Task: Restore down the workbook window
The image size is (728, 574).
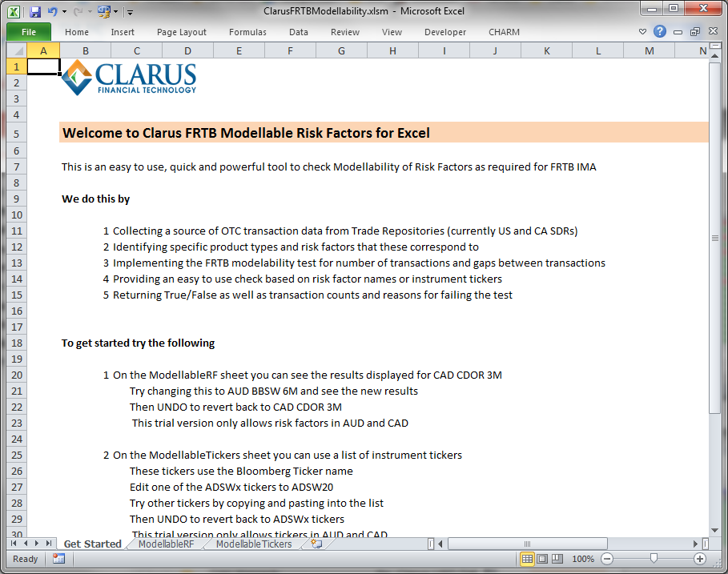Action: click(x=695, y=31)
